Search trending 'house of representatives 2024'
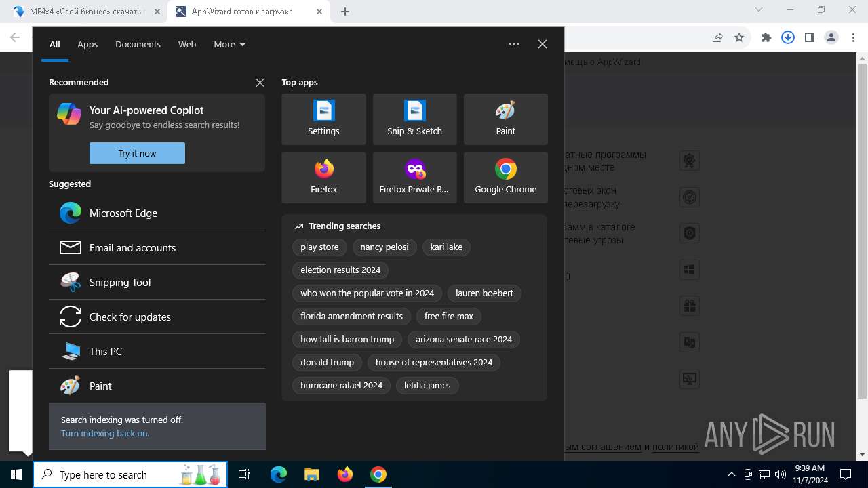 434,363
